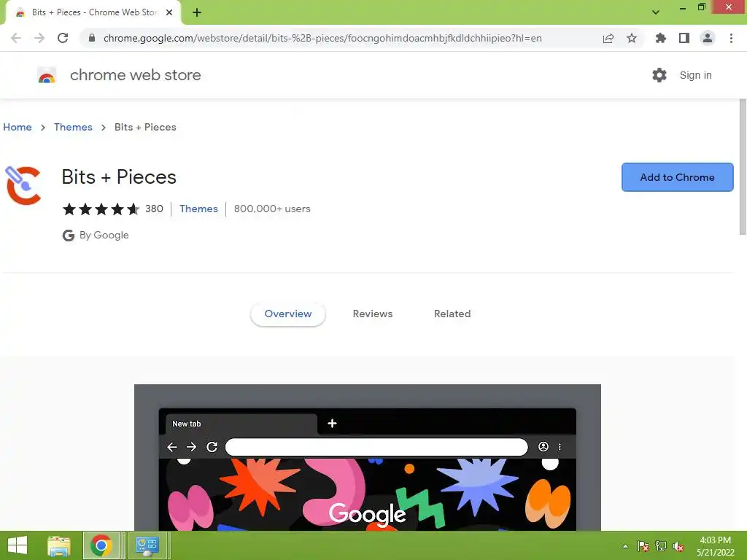The width and height of the screenshot is (747, 560).
Task: Click the muted volume tray icon
Action: pos(678,546)
